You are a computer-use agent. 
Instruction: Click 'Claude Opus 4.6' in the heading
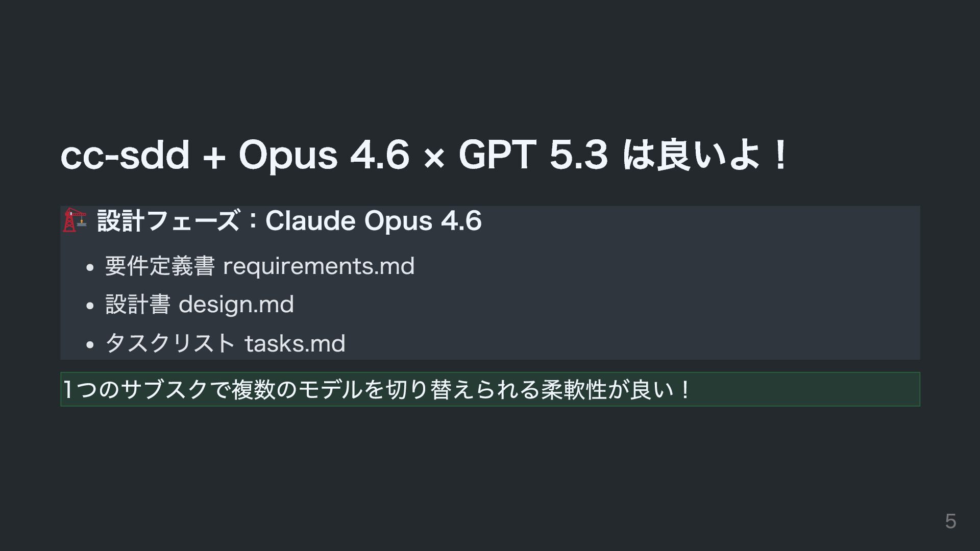pyautogui.click(x=373, y=221)
